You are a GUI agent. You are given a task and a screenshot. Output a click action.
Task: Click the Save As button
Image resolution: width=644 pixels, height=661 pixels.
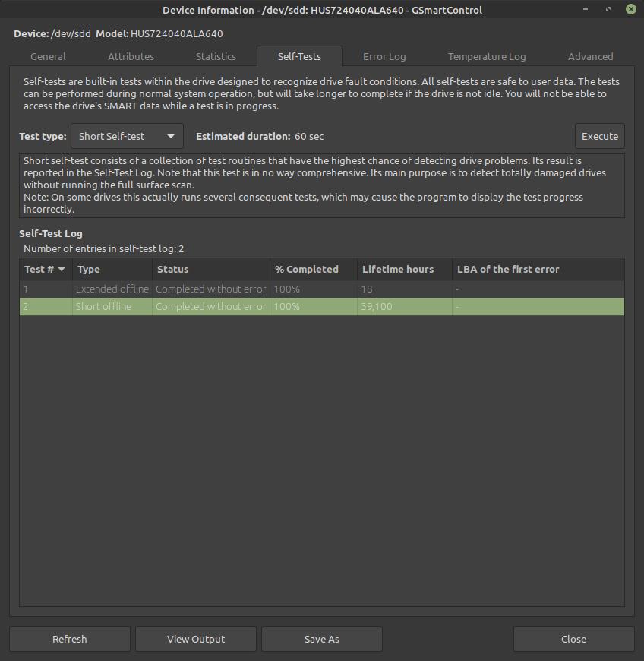[x=321, y=639]
